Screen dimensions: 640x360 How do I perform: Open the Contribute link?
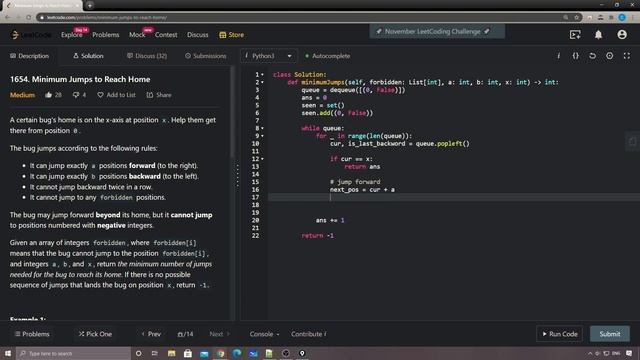pyautogui.click(x=309, y=334)
